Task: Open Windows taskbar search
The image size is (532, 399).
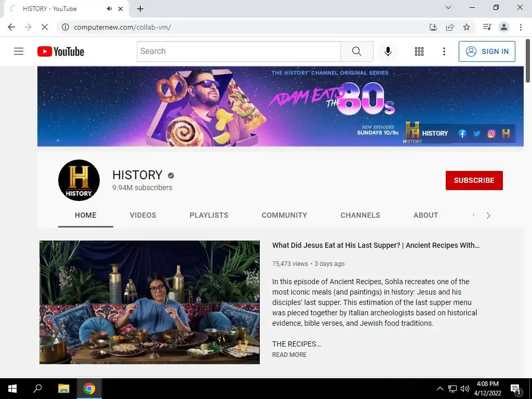Action: (37, 389)
